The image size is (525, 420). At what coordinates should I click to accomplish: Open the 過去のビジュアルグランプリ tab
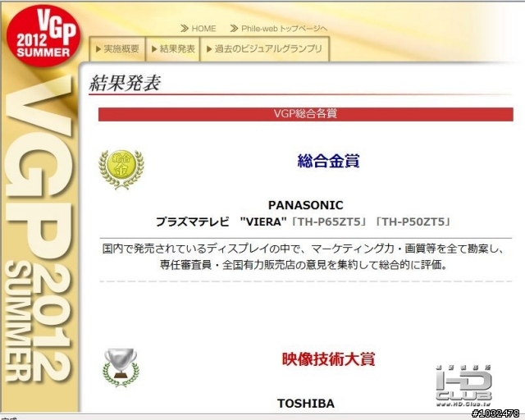[x=264, y=49]
